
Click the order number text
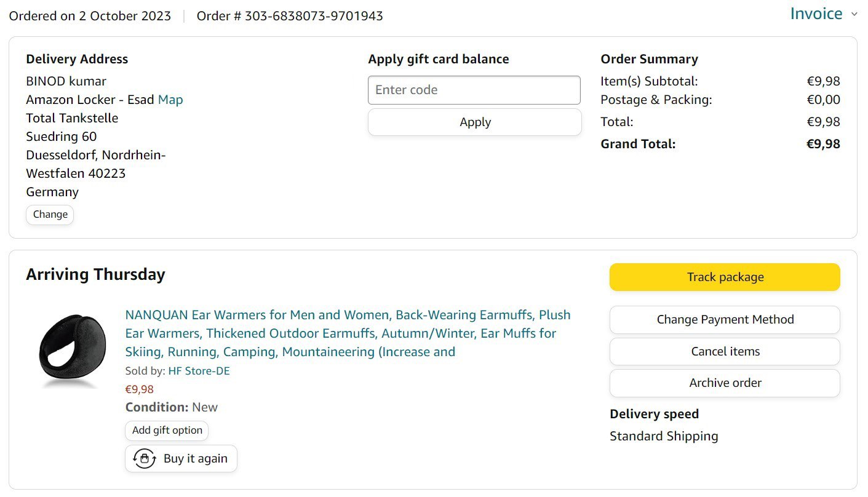(x=290, y=16)
